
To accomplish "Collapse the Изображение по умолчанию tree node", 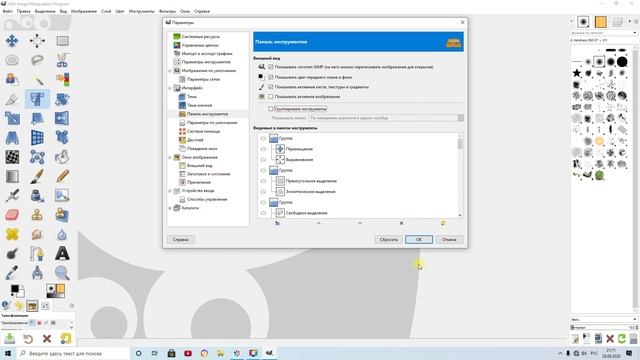I will coord(170,71).
